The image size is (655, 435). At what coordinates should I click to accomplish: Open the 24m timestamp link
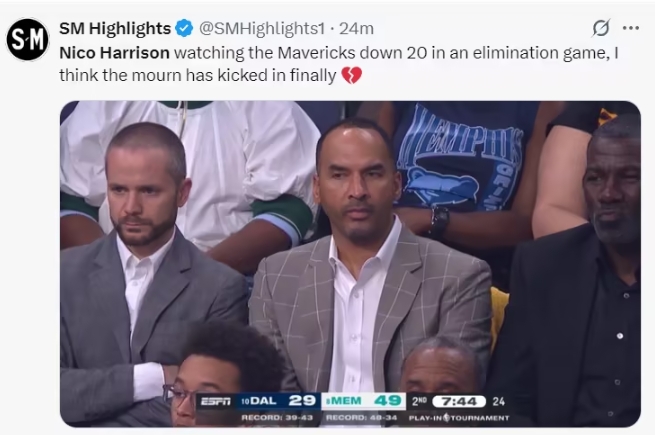pos(357,28)
